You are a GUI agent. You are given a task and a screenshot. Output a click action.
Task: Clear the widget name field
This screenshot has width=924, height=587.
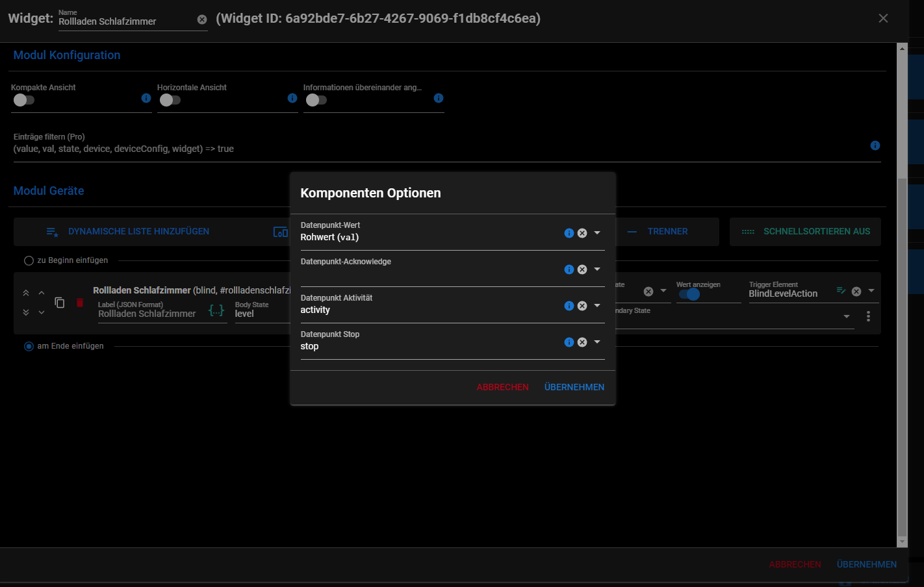[x=202, y=19]
